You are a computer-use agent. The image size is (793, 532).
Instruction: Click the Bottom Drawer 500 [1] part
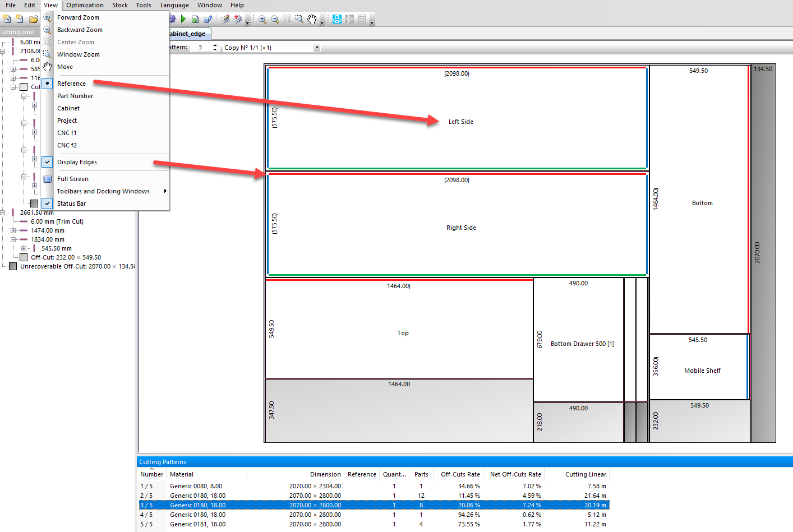click(578, 340)
